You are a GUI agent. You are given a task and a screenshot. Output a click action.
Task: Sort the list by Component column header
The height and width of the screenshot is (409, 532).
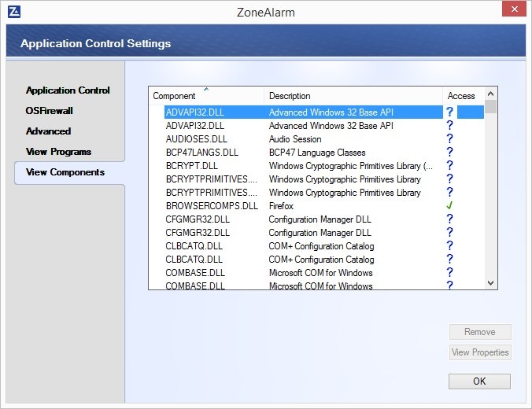pyautogui.click(x=206, y=96)
